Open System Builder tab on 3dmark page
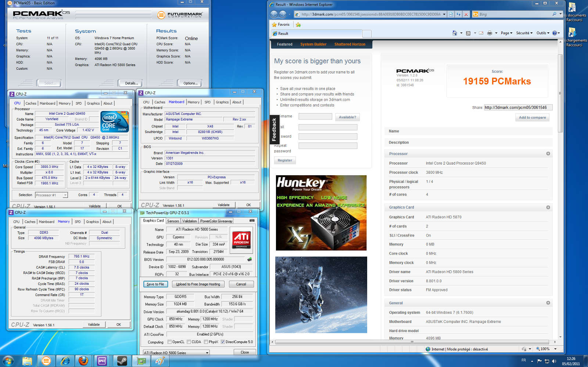The image size is (588, 367). (x=313, y=44)
